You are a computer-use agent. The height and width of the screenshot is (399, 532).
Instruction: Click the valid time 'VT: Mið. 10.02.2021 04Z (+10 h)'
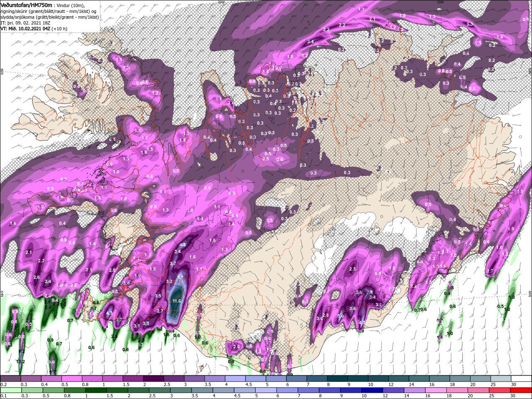tap(34, 29)
